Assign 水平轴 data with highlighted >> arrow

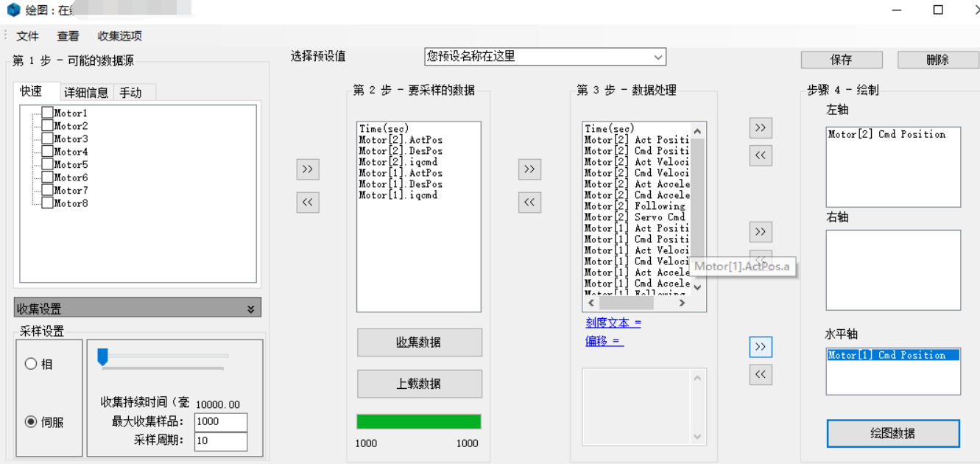click(761, 347)
